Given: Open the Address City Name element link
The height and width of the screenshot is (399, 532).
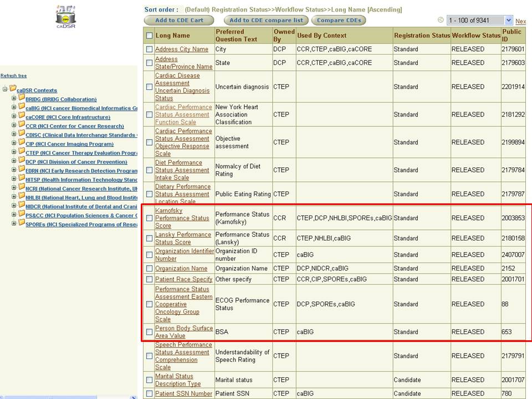Looking at the screenshot, I should 182,49.
